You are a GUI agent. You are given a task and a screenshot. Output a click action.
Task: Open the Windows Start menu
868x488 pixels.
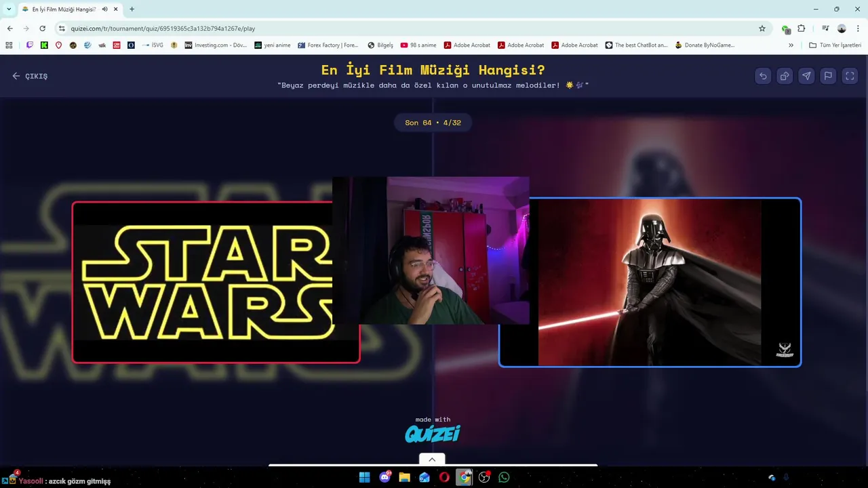point(364,477)
